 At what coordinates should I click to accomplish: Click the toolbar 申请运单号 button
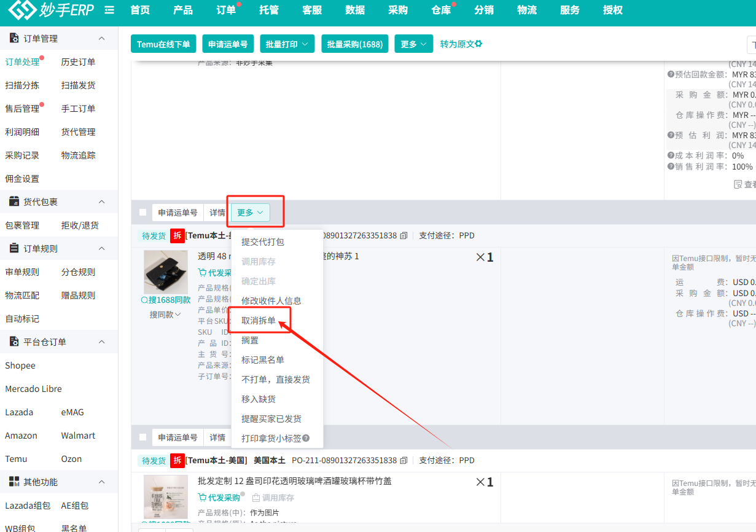point(228,44)
